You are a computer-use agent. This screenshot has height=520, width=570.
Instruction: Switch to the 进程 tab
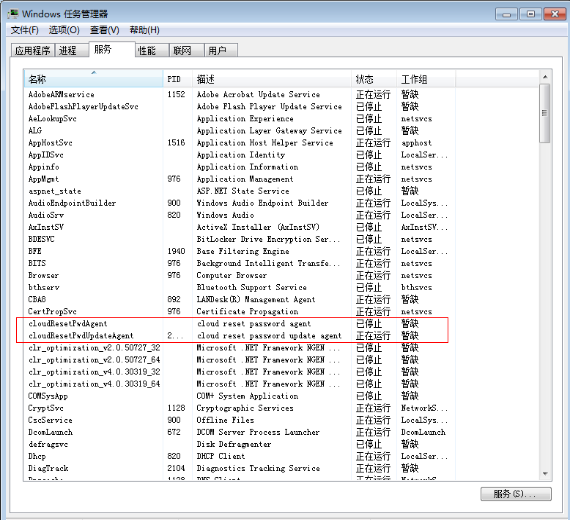click(71, 50)
